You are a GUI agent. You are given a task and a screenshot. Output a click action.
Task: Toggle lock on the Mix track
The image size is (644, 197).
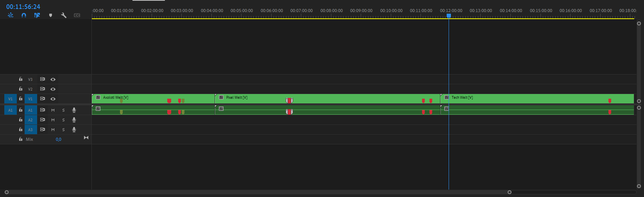tap(20, 139)
